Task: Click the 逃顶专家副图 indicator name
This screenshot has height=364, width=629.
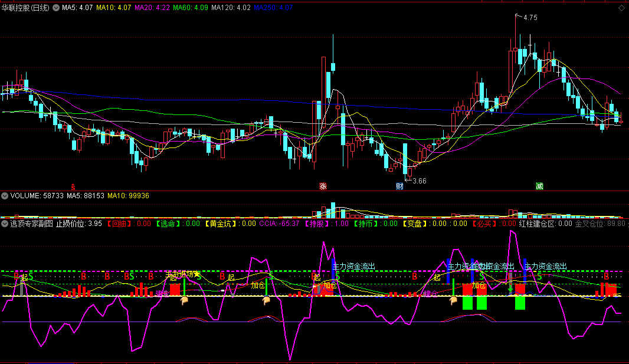Action: tap(32, 224)
